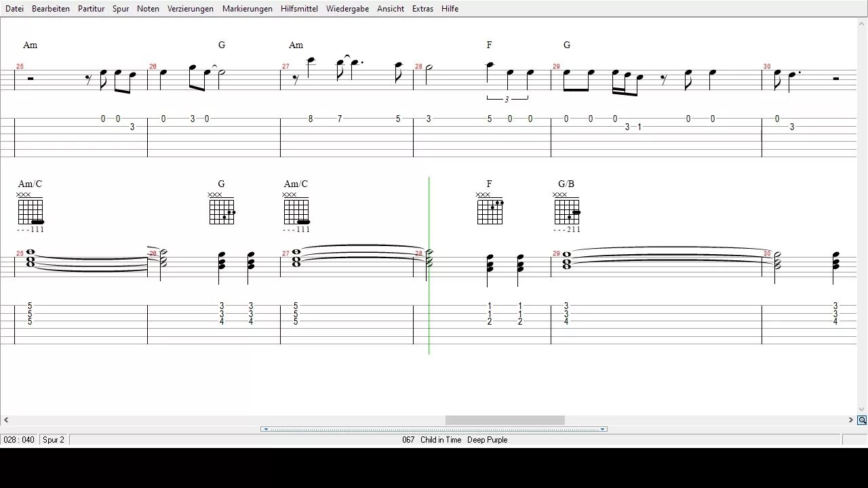Click the Am chord name above measure 27
The width and height of the screenshot is (868, 488).
tap(296, 45)
